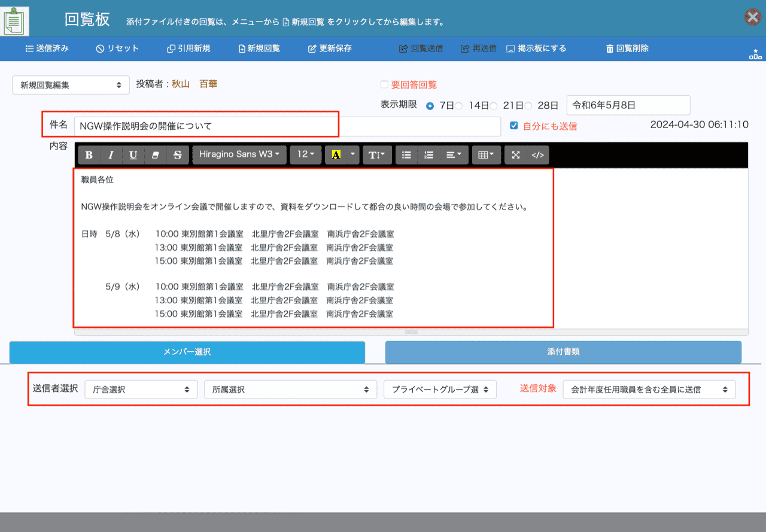This screenshot has width=766, height=532.
Task: Click the 添付書類 button
Action: tap(563, 352)
